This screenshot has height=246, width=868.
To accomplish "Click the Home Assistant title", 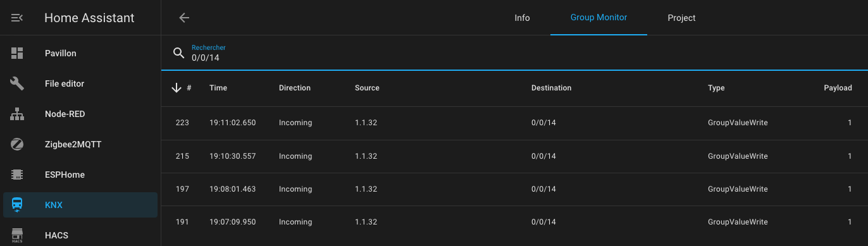I will [x=89, y=18].
